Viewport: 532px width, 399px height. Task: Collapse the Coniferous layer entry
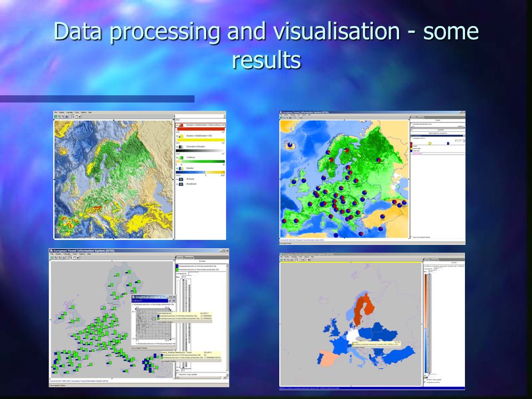177,158
